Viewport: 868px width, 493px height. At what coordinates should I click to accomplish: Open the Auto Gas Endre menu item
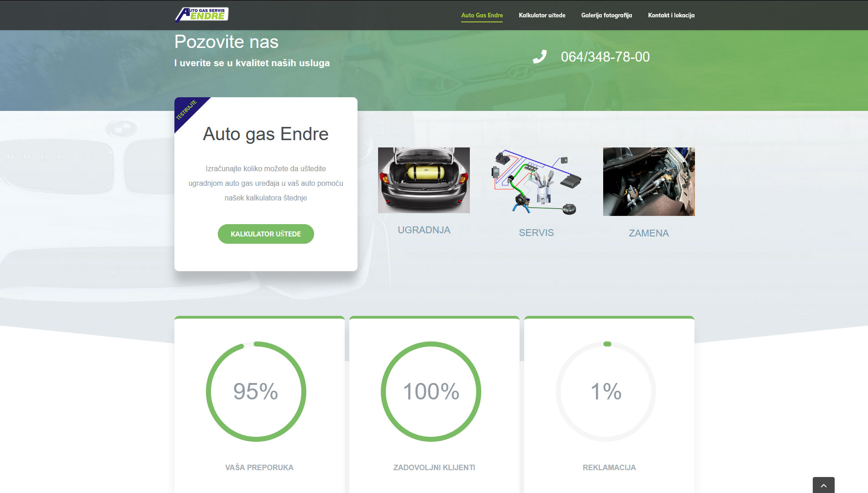pyautogui.click(x=482, y=15)
